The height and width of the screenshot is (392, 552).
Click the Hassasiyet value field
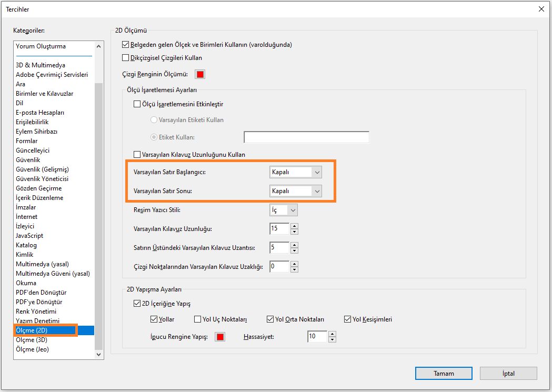pyautogui.click(x=317, y=337)
